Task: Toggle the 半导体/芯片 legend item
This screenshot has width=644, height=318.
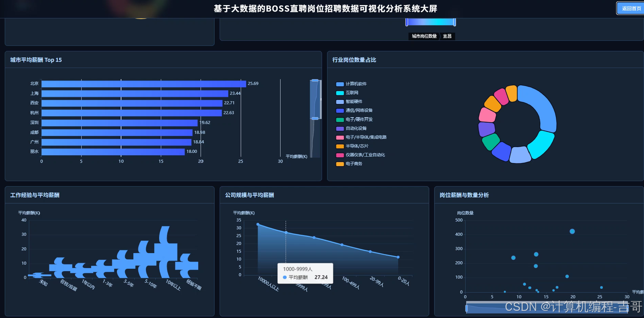Action: 352,146
